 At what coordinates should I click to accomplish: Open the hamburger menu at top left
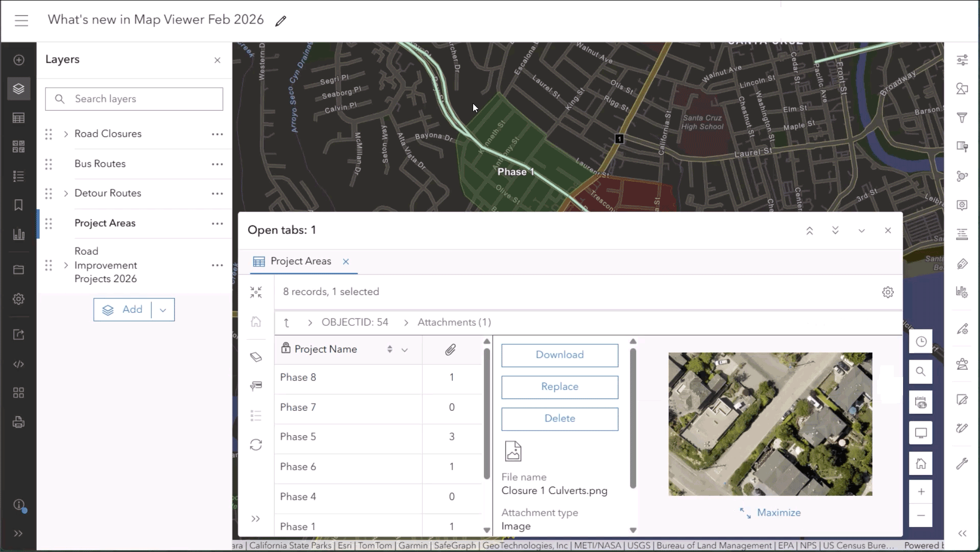pos(21,20)
